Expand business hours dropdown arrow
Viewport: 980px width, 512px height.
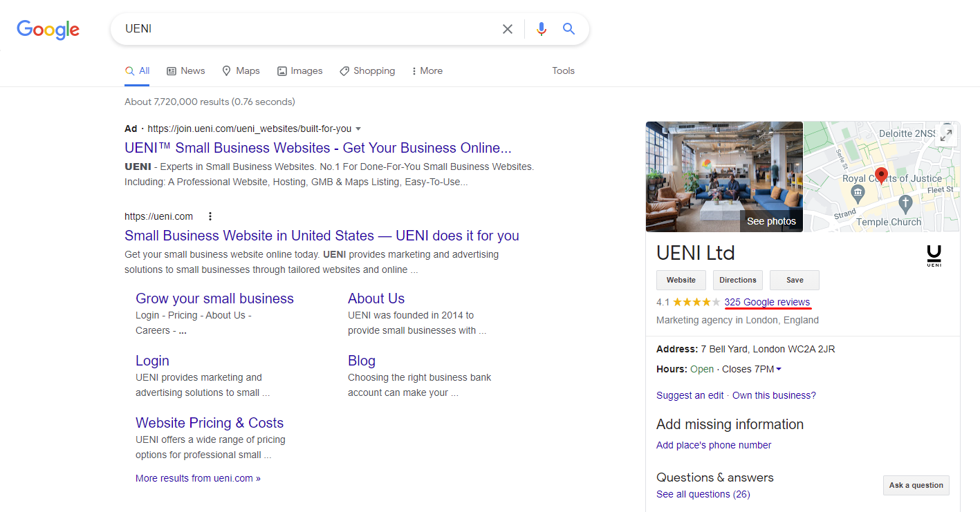779,369
